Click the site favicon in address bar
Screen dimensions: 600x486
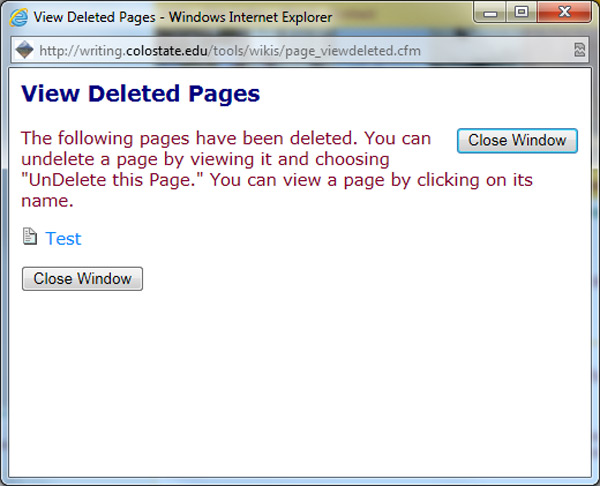(24, 50)
